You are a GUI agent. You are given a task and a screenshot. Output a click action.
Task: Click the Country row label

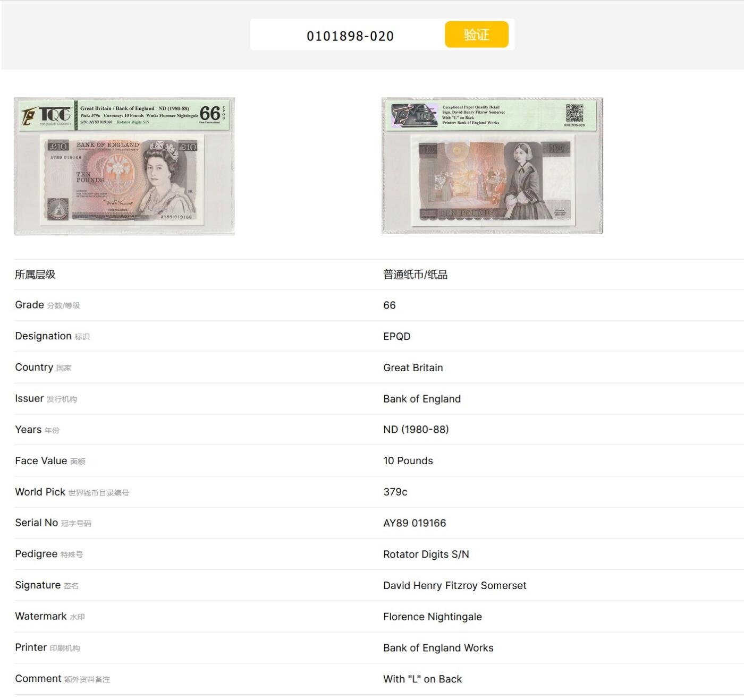pyautogui.click(x=43, y=368)
